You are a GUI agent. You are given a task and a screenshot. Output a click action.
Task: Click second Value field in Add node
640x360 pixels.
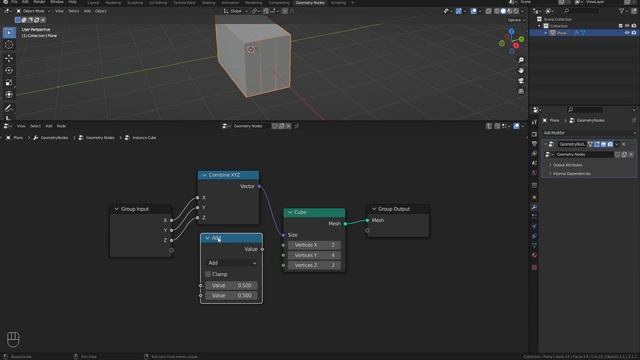(231, 296)
